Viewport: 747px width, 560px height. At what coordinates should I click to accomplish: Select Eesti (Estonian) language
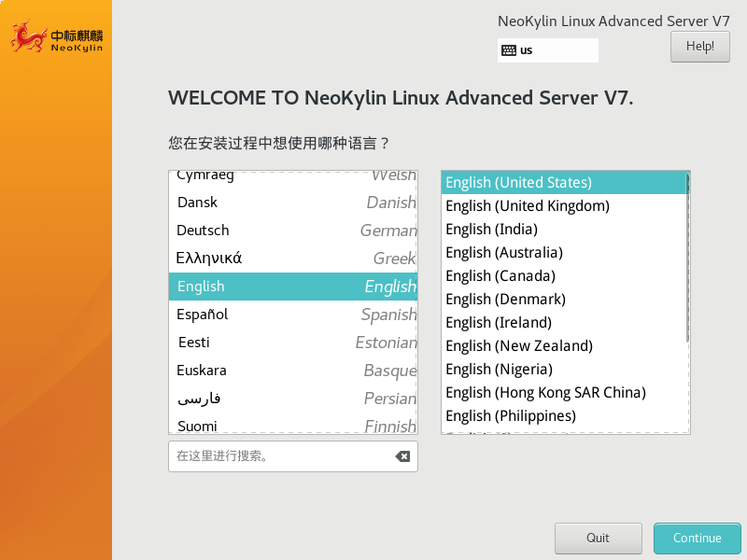(x=293, y=343)
